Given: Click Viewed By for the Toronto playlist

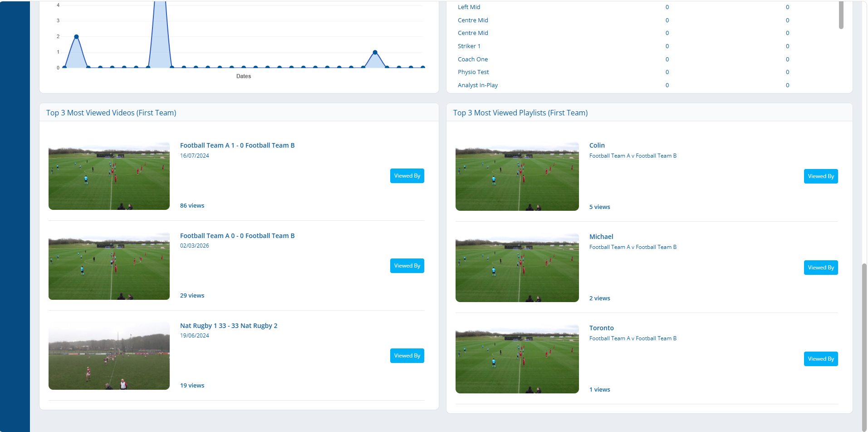Looking at the screenshot, I should point(820,358).
